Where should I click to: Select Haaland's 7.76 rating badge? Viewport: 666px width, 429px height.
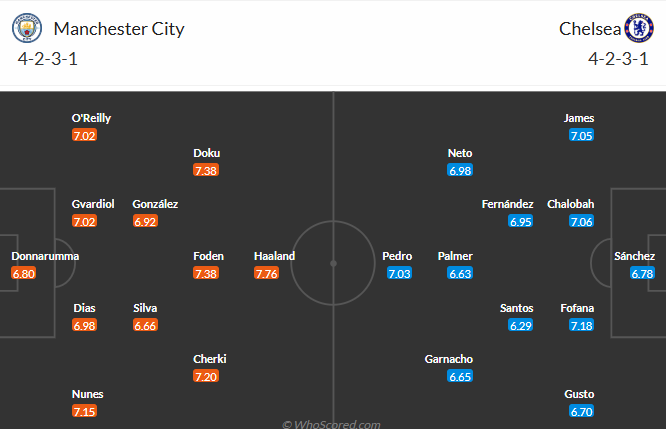(x=266, y=273)
